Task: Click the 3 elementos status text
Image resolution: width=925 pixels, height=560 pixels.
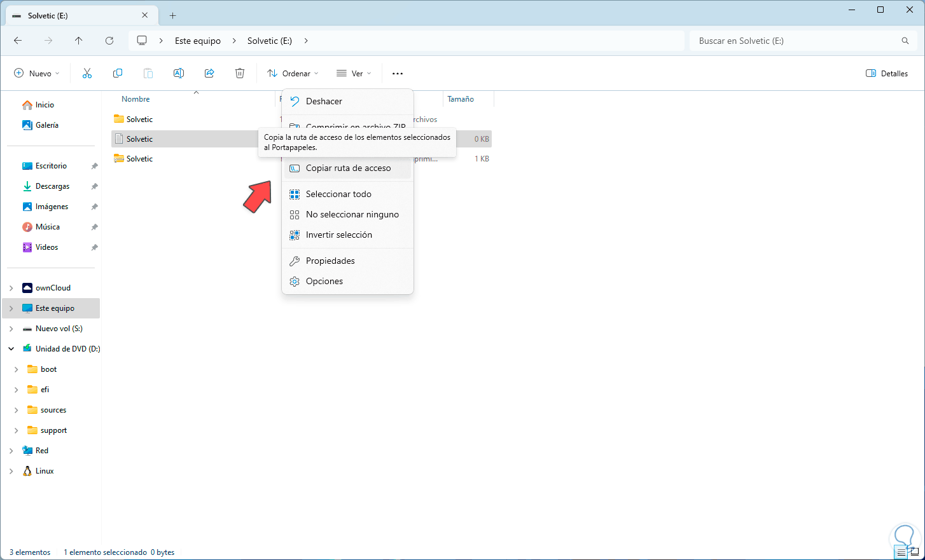Action: click(30, 552)
